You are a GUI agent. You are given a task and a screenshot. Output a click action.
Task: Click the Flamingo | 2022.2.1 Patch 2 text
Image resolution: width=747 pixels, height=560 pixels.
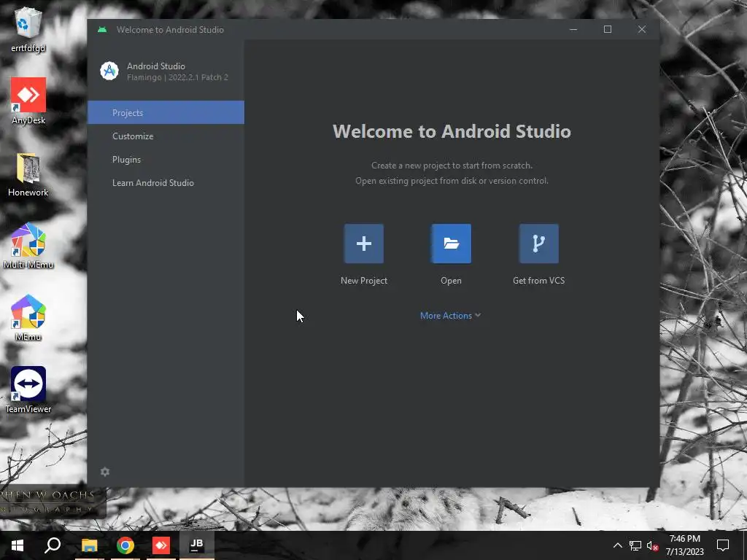[178, 77]
